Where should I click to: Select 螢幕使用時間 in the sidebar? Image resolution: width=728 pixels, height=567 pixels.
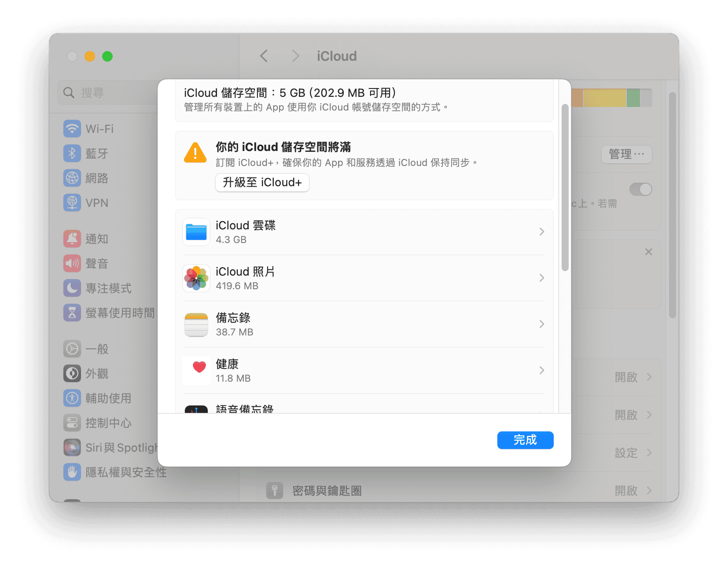pos(120,313)
